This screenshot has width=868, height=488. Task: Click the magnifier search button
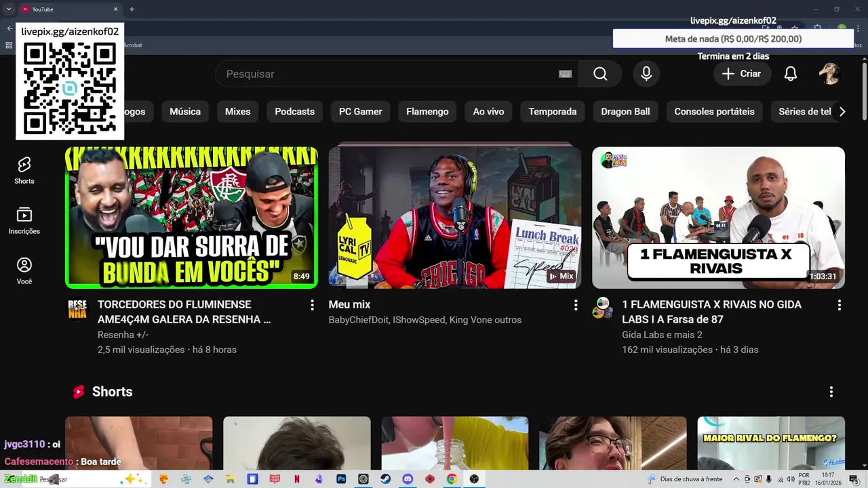tap(600, 74)
